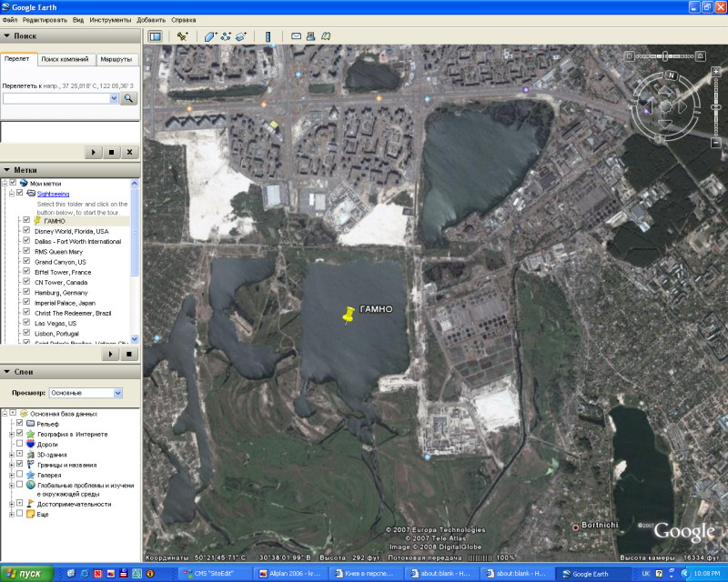
Task: Click the vertical zoom slider handle
Action: 716,107
